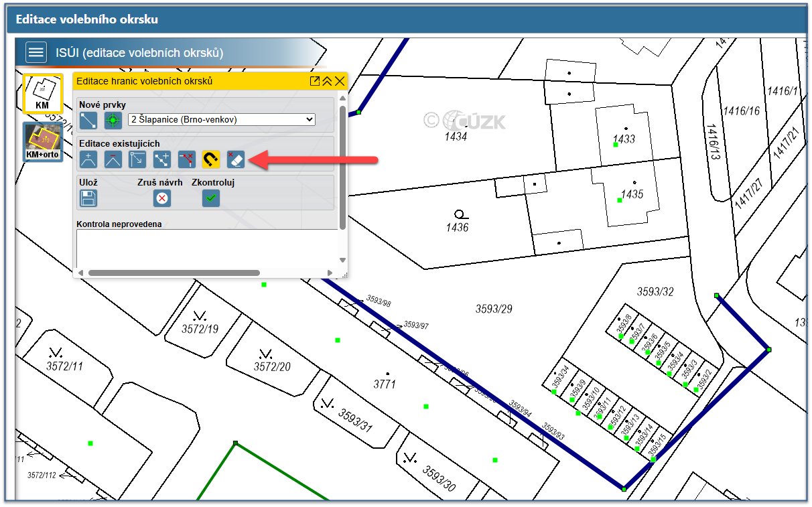Pop out the editing panel into window
The width and height of the screenshot is (812, 507).
pyautogui.click(x=314, y=81)
